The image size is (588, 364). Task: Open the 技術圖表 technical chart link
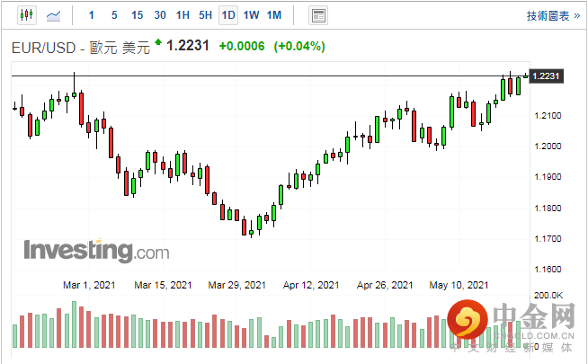(553, 16)
